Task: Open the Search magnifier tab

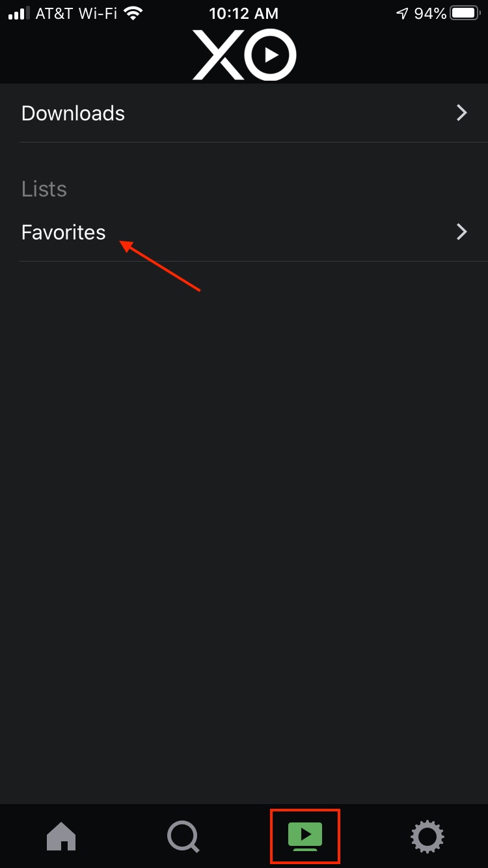Action: click(x=183, y=836)
